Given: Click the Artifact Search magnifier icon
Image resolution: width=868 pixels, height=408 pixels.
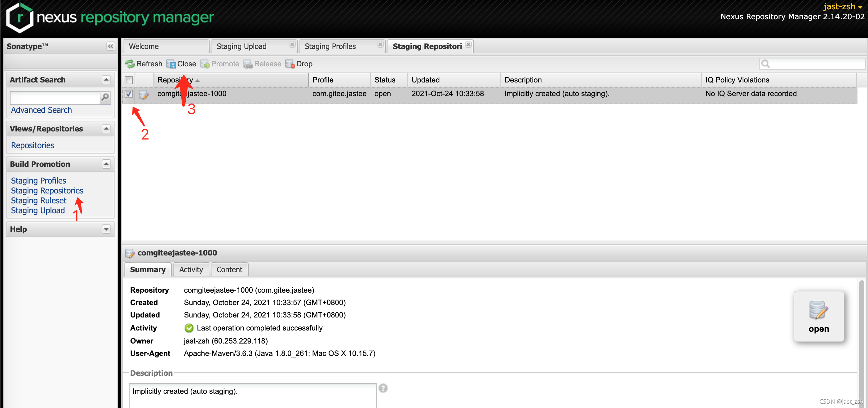Looking at the screenshot, I should 105,98.
